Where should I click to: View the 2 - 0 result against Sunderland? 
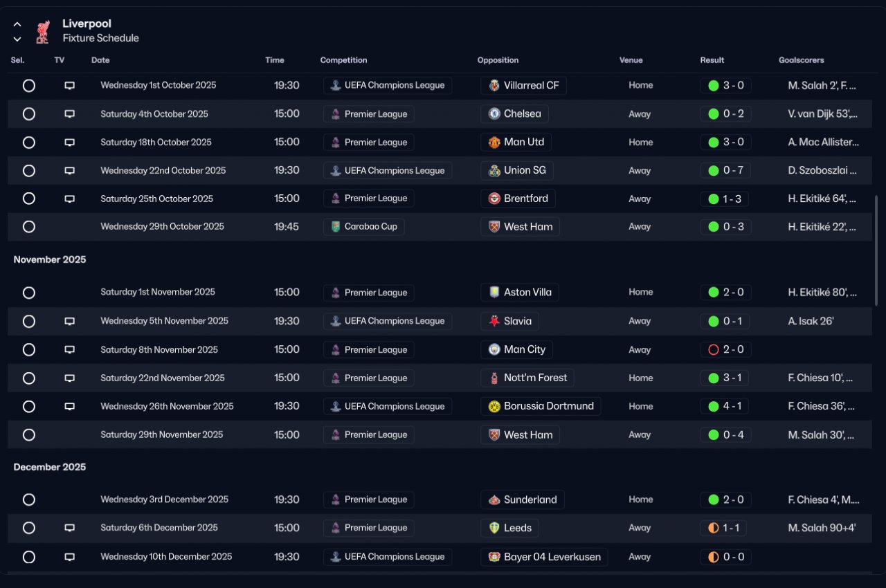click(725, 499)
